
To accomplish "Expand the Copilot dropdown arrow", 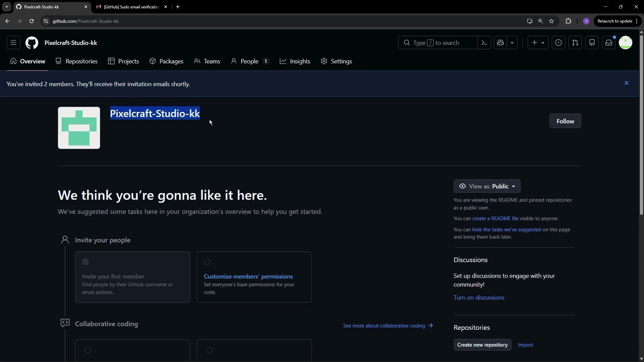I will (512, 43).
